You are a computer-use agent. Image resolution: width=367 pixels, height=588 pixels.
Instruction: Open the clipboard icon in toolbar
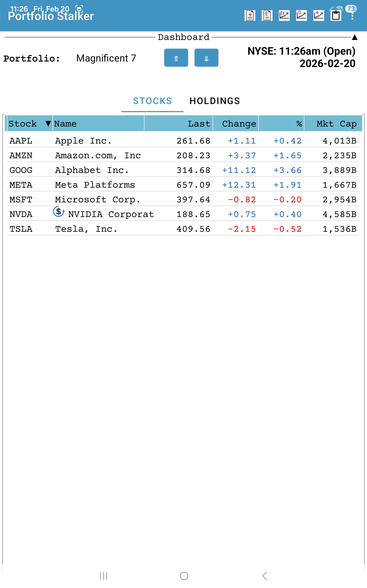click(x=336, y=16)
